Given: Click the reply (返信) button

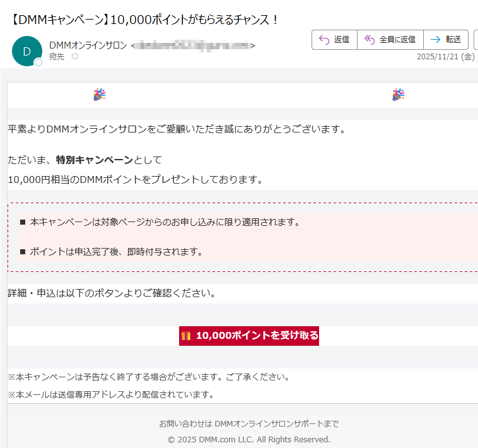Looking at the screenshot, I should 334,40.
